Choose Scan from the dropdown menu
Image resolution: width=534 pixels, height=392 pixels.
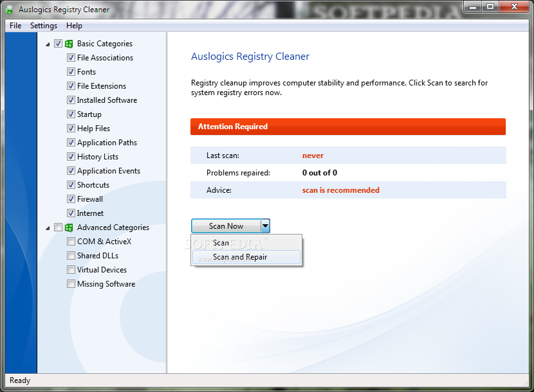(x=246, y=243)
